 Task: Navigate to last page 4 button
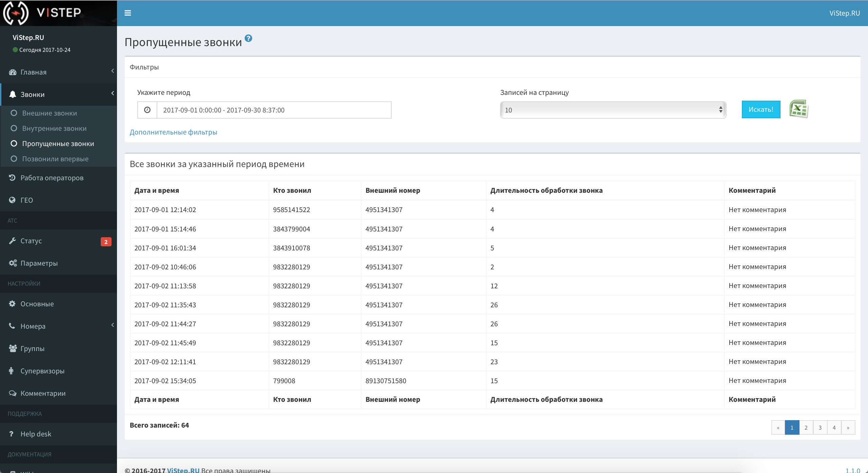click(834, 427)
